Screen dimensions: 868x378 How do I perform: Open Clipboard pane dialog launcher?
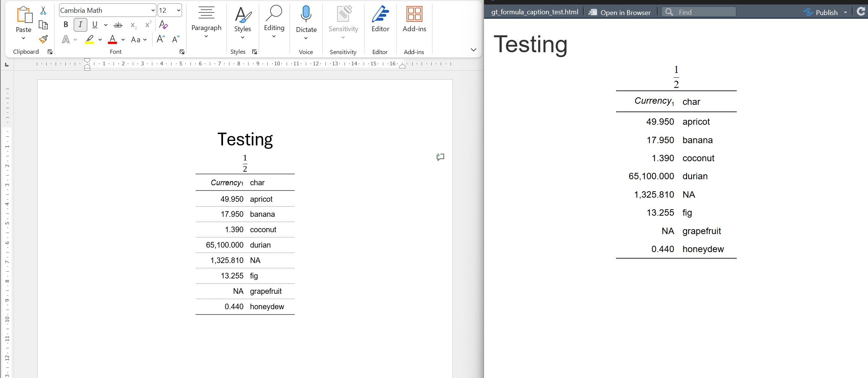click(x=50, y=52)
